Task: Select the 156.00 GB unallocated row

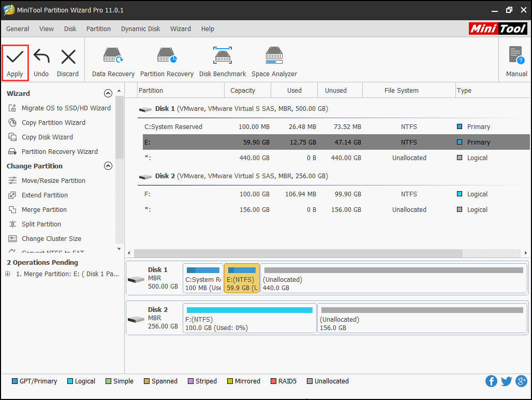Action: [x=336, y=209]
